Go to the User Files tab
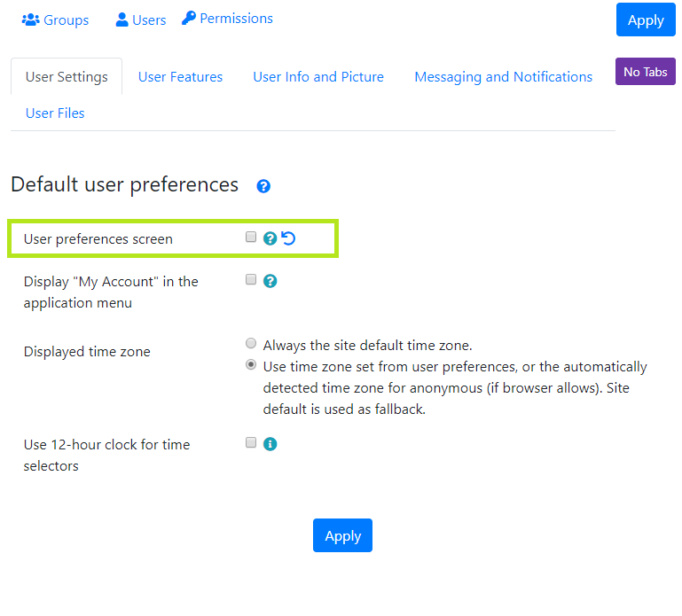Viewport: 682px width, 616px height. point(55,113)
